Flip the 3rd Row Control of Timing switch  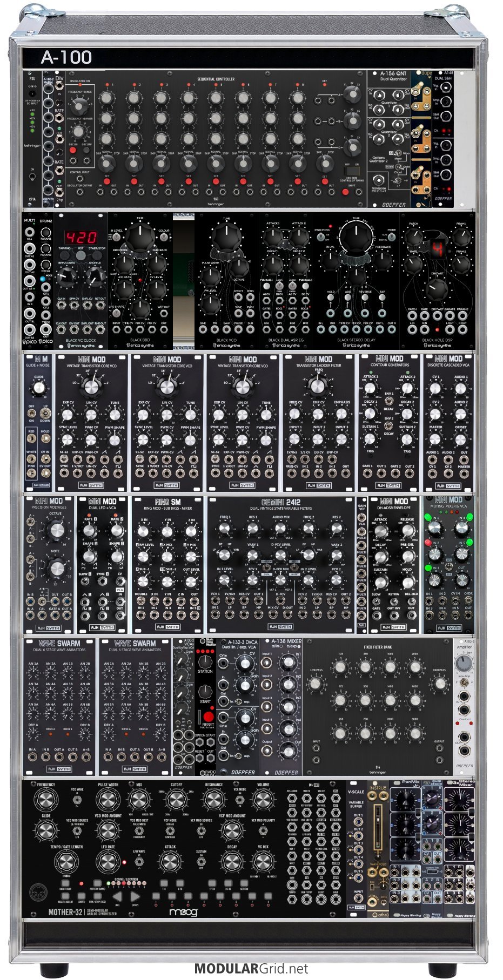click(351, 171)
